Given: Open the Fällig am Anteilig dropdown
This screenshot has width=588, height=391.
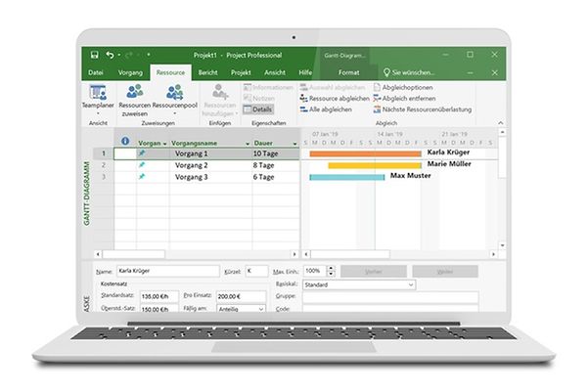Looking at the screenshot, I should pyautogui.click(x=260, y=308).
